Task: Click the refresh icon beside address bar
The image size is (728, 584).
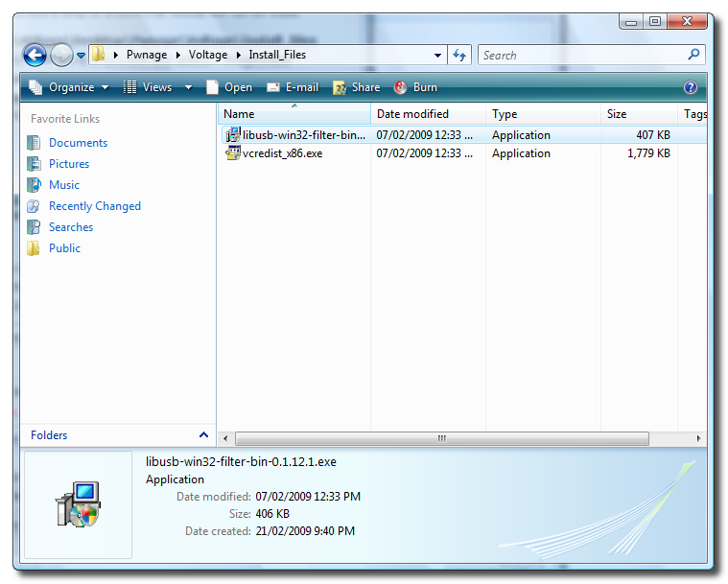Action: point(459,56)
